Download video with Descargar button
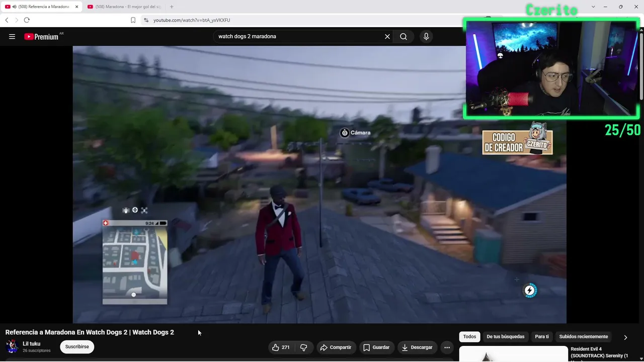 [418, 347]
